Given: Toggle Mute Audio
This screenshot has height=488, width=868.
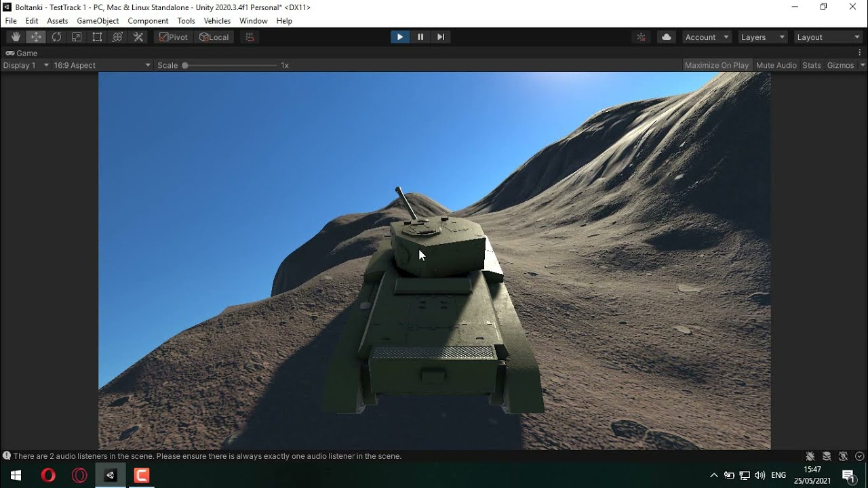Looking at the screenshot, I should click(x=776, y=65).
